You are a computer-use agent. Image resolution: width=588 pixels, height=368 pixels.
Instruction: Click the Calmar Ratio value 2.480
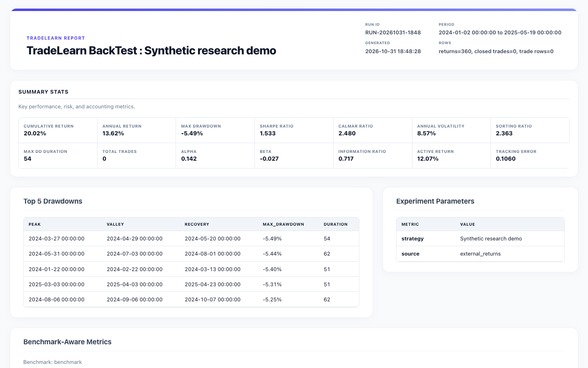pyautogui.click(x=347, y=134)
